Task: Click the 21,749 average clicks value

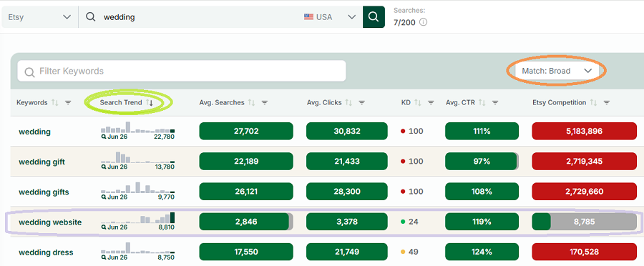Action: point(347,252)
